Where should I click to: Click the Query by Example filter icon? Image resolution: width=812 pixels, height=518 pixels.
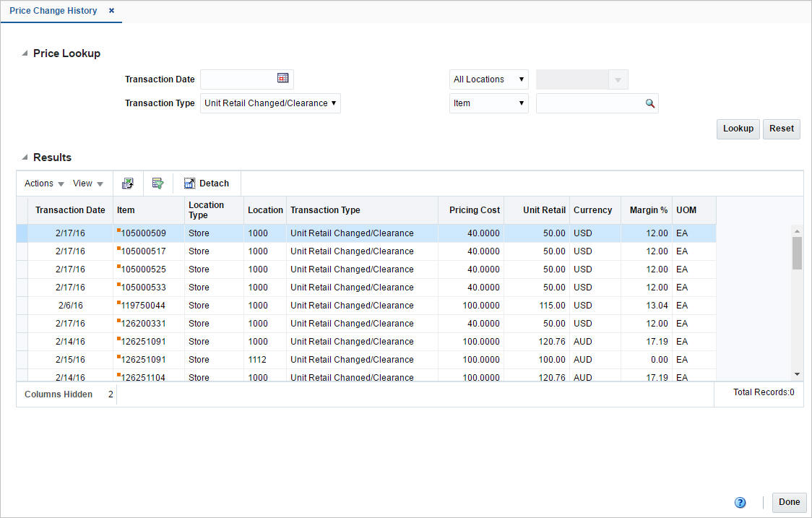(157, 184)
